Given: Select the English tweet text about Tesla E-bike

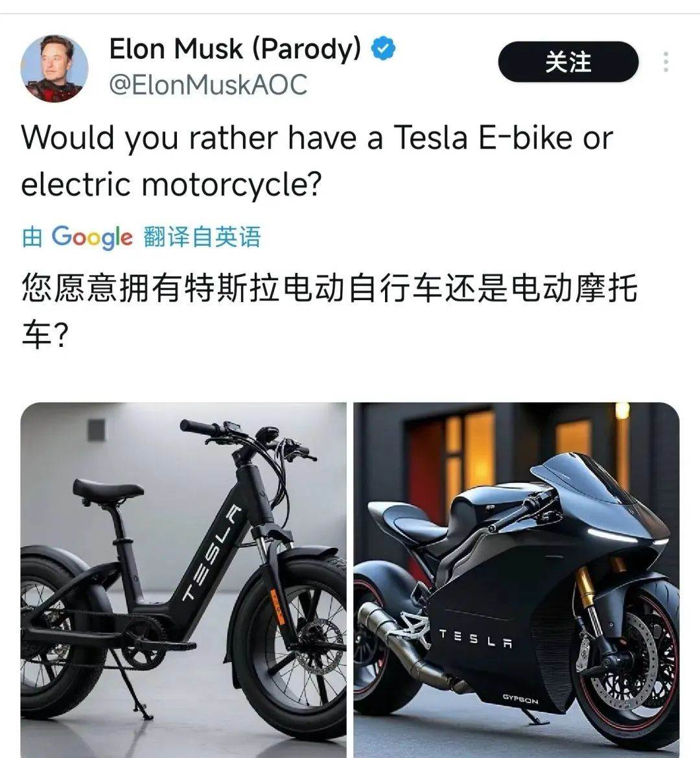Looking at the screenshot, I should click(x=316, y=161).
